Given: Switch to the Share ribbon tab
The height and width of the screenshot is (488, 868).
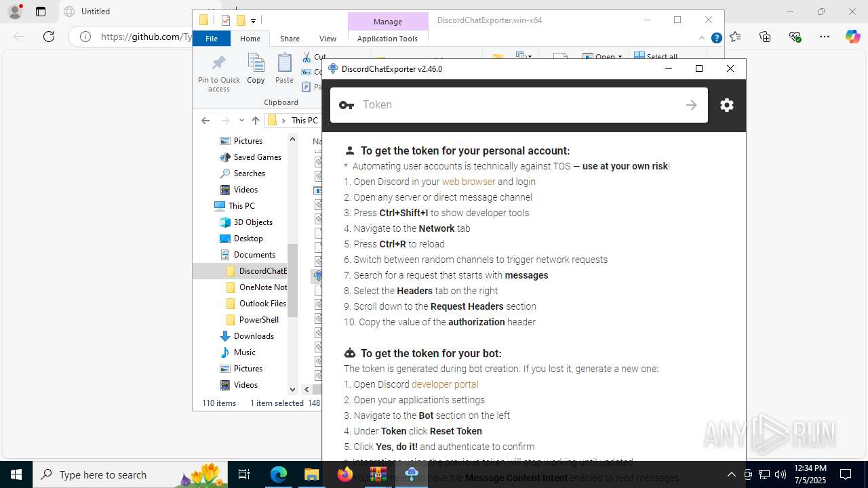Looking at the screenshot, I should click(290, 39).
